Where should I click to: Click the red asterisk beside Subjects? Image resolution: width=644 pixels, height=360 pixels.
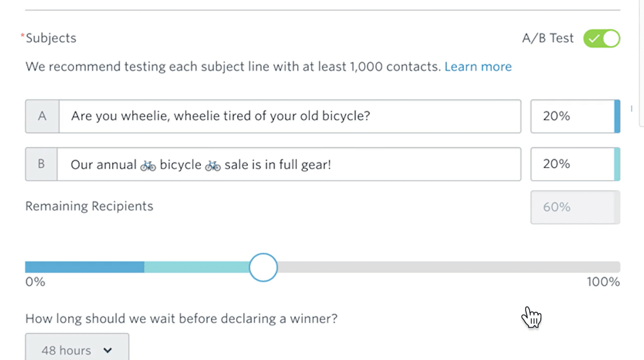tap(22, 35)
